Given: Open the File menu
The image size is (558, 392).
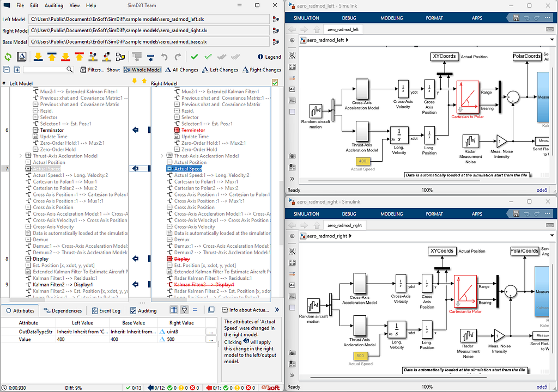Looking at the screenshot, I should click(x=20, y=5).
